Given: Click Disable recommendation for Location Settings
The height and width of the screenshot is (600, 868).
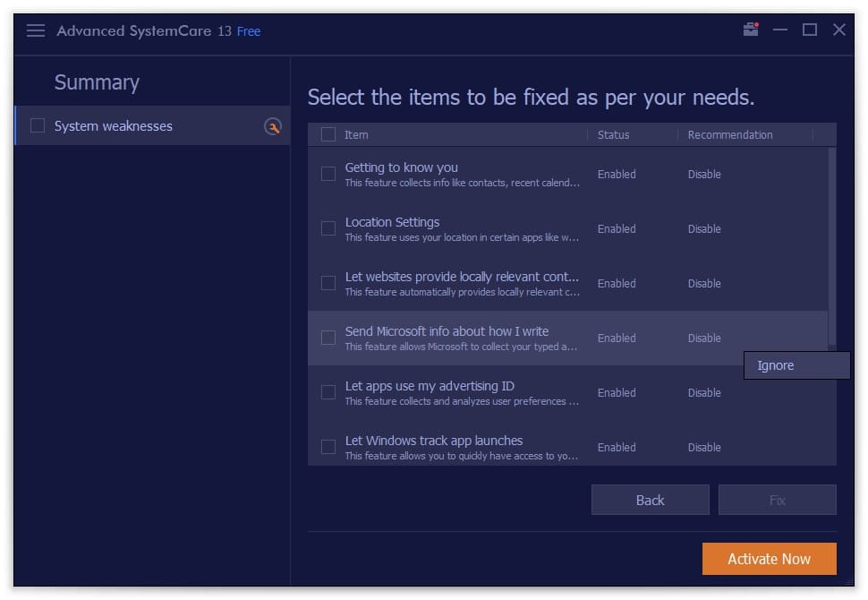Looking at the screenshot, I should pos(704,229).
